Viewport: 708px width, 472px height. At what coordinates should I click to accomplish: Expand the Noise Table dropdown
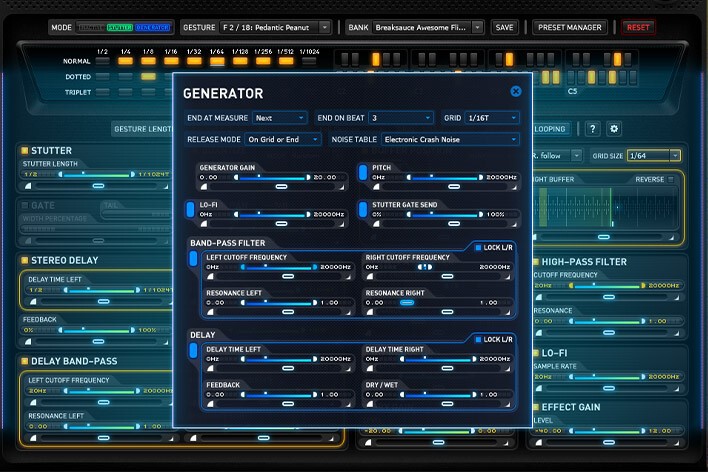pyautogui.click(x=450, y=140)
